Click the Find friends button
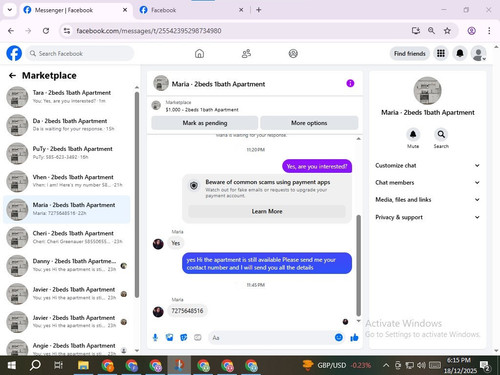Screen dimensions: 500x375 (410, 53)
